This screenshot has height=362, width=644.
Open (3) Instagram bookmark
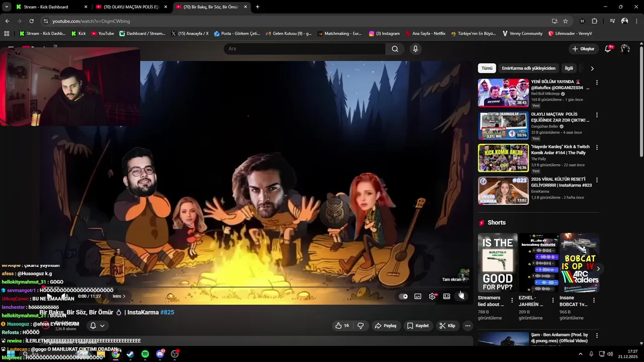point(384,34)
